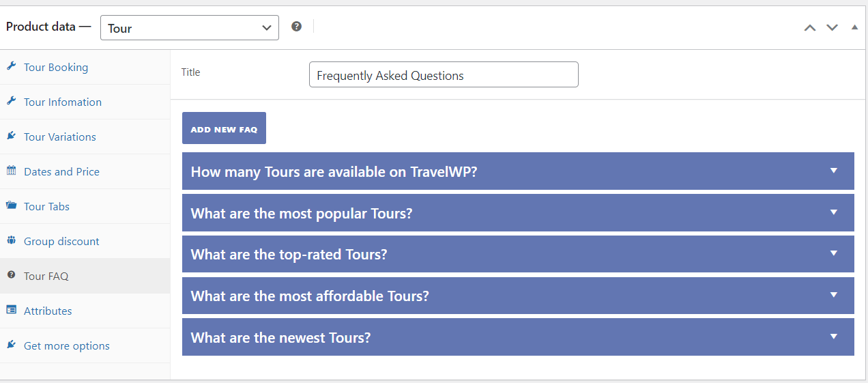Image resolution: width=868 pixels, height=383 pixels.
Task: Click the calendar icon beside Dates and Price
Action: click(11, 171)
